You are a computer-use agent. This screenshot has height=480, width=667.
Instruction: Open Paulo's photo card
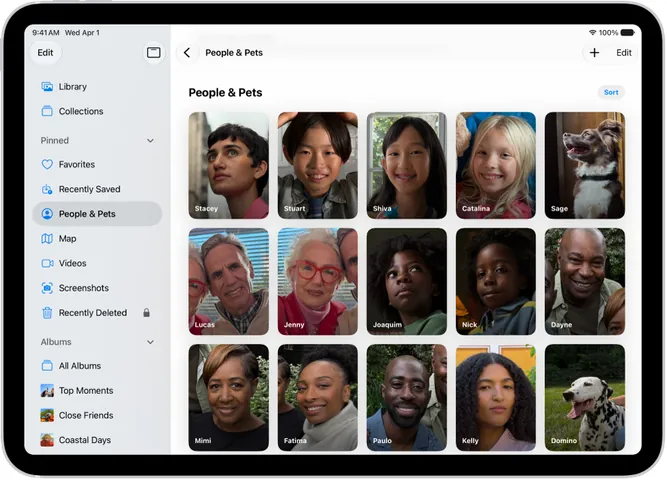coord(407,398)
